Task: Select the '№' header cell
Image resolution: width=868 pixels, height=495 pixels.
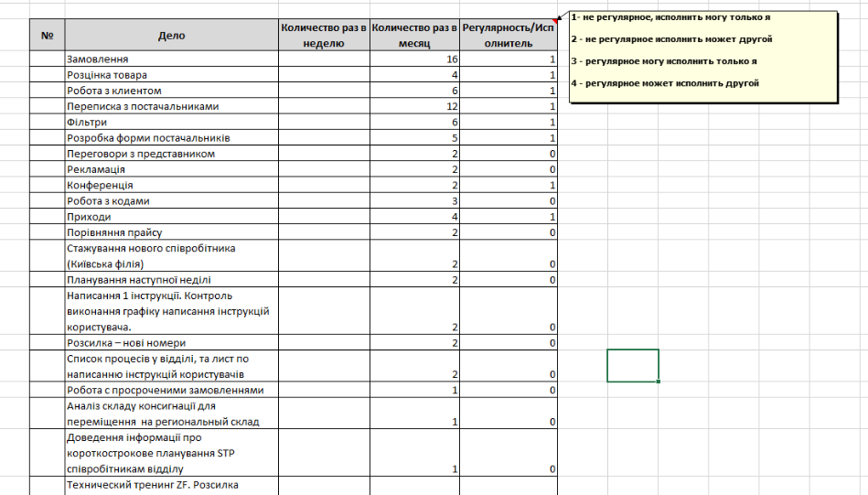Action: tap(48, 36)
